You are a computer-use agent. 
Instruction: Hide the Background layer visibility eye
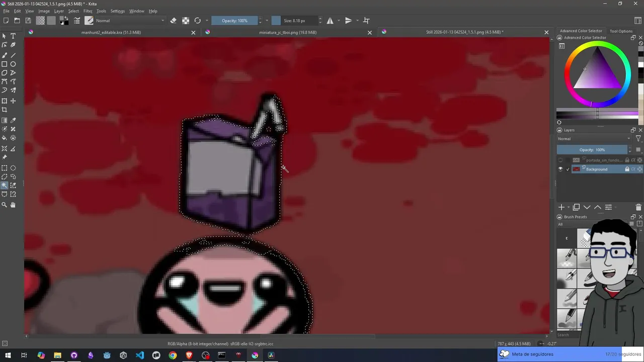[x=560, y=169]
